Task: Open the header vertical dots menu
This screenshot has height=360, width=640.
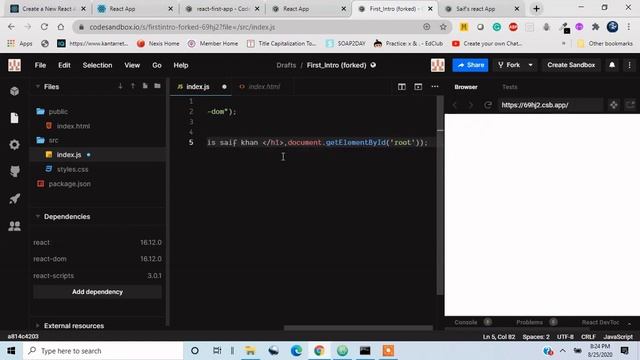Action: point(629,65)
